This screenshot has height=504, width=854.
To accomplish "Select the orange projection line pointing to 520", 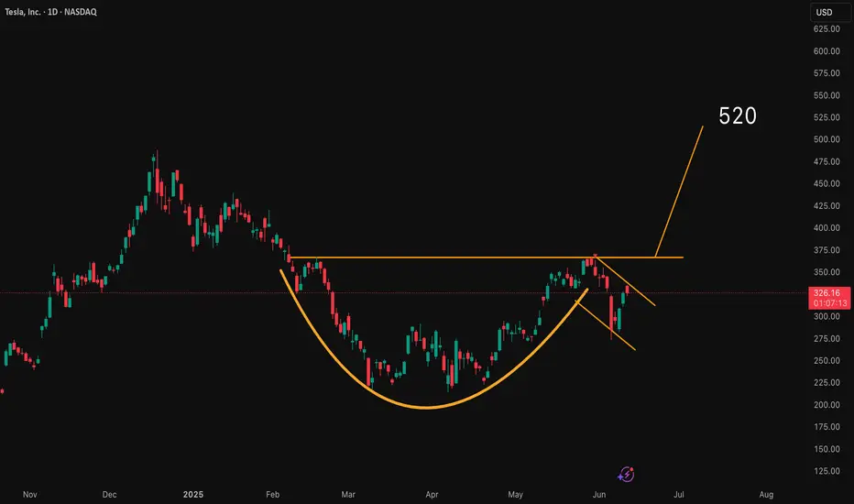I will click(x=679, y=192).
